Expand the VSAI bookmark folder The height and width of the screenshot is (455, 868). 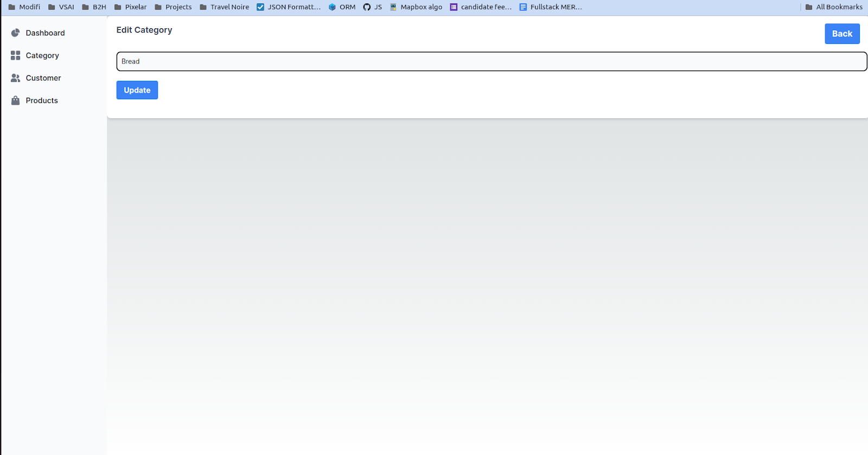coord(61,7)
